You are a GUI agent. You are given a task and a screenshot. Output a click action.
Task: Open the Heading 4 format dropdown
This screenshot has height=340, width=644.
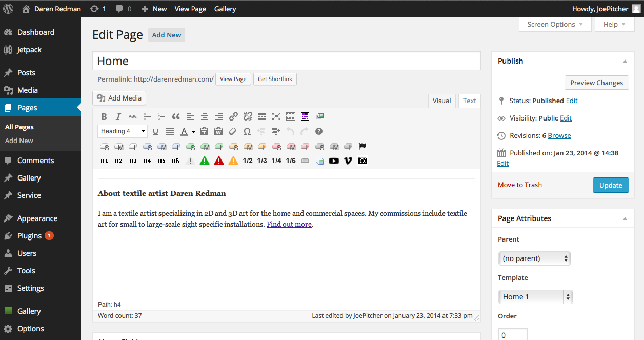point(123,131)
